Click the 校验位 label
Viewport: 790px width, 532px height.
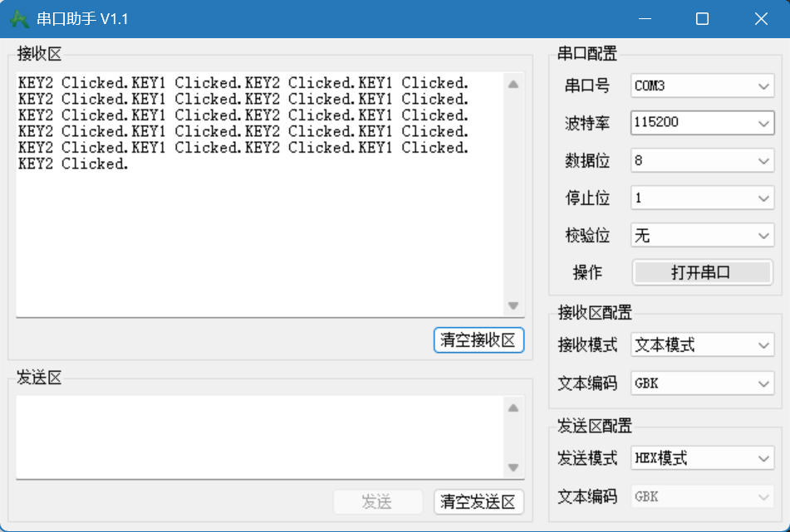[x=587, y=235]
